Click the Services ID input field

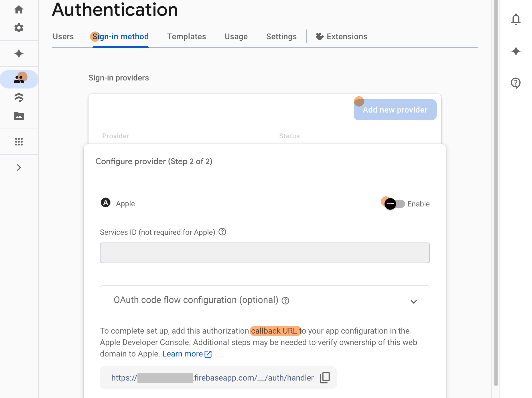click(265, 253)
